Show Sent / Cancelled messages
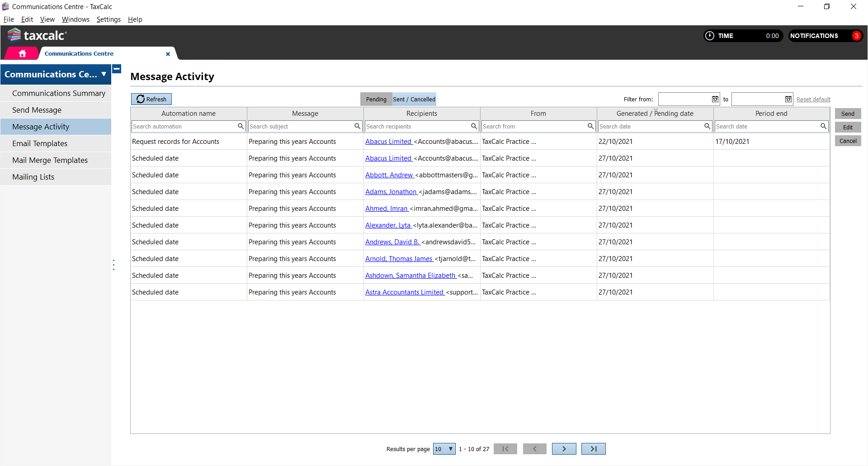Image resolution: width=868 pixels, height=466 pixels. (414, 99)
